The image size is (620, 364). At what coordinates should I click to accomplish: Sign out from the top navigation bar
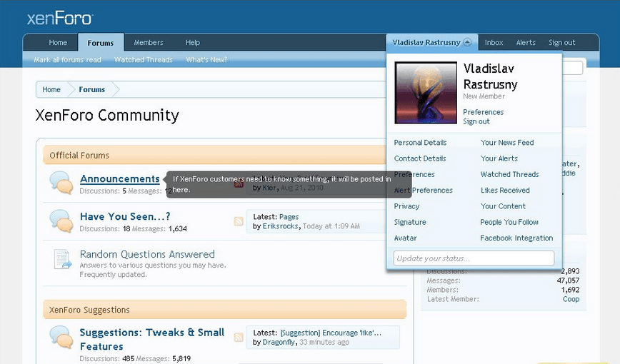[x=562, y=42]
